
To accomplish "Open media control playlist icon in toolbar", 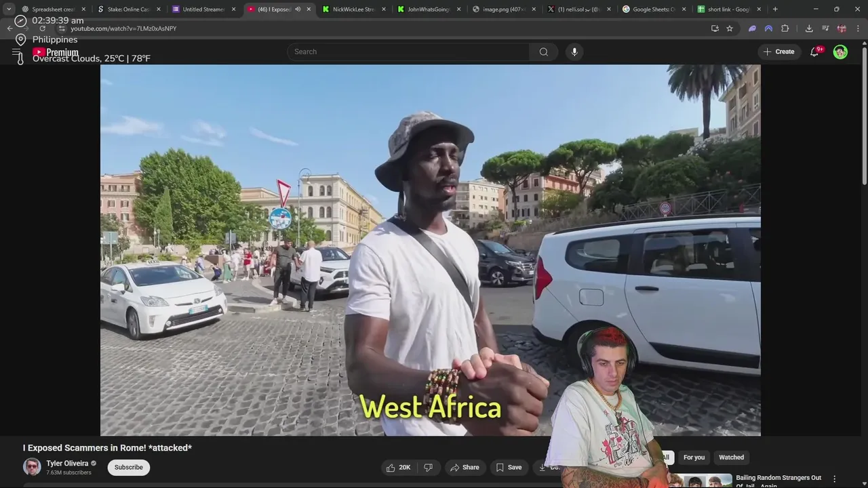I will pos(825,28).
